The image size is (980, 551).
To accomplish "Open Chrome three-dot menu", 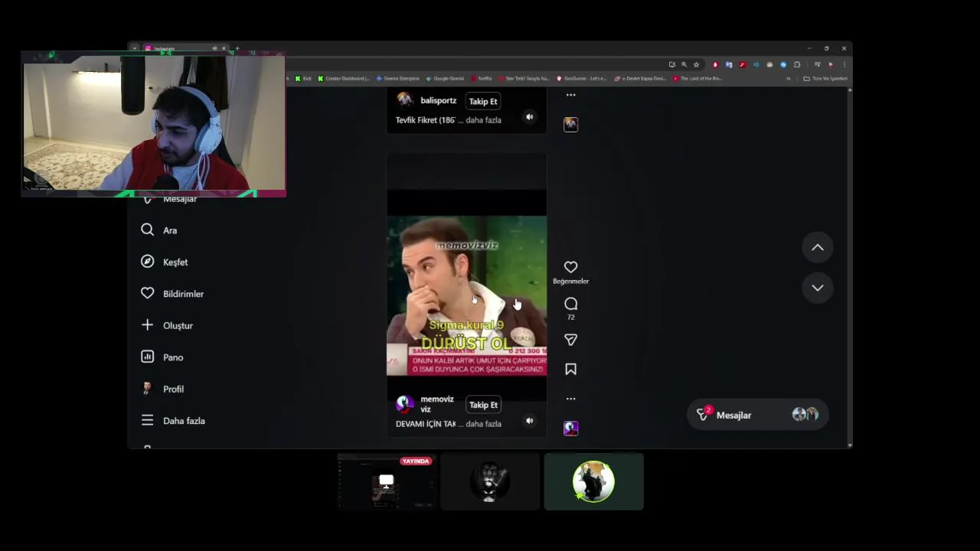I will pyautogui.click(x=844, y=64).
